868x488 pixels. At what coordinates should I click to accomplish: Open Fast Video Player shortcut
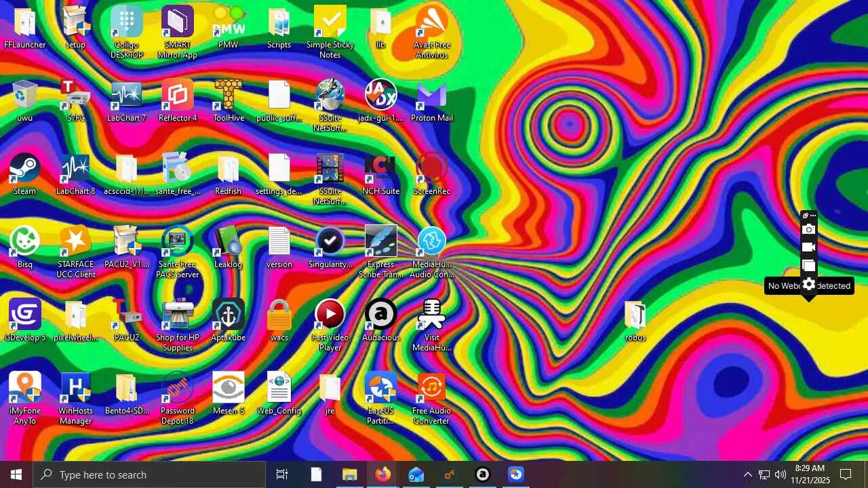pyautogui.click(x=330, y=325)
